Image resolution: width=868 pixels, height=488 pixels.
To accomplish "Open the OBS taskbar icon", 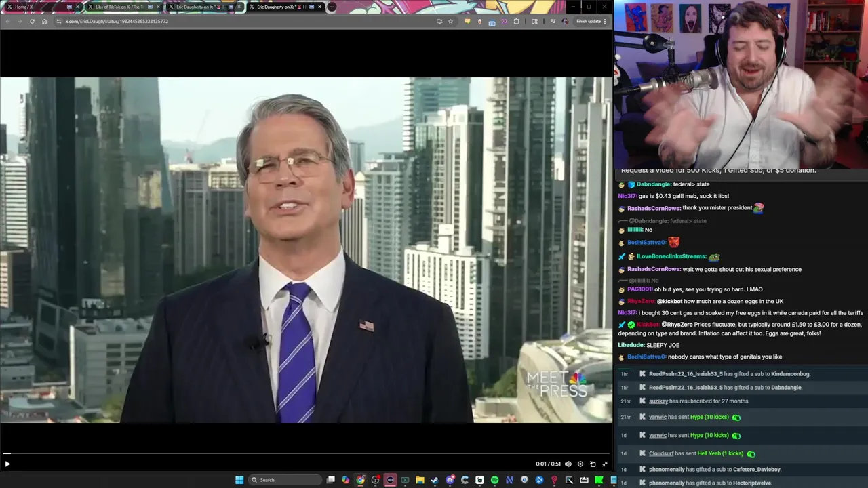I will coord(375,480).
